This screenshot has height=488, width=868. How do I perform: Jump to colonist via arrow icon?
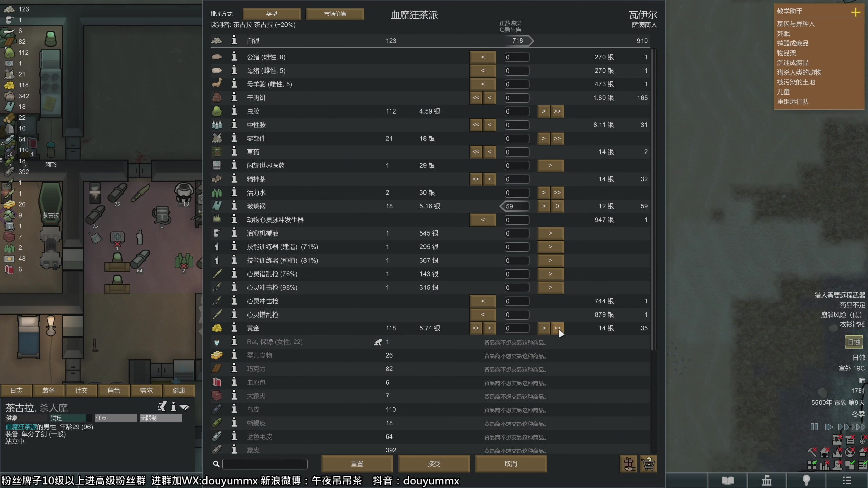163,407
